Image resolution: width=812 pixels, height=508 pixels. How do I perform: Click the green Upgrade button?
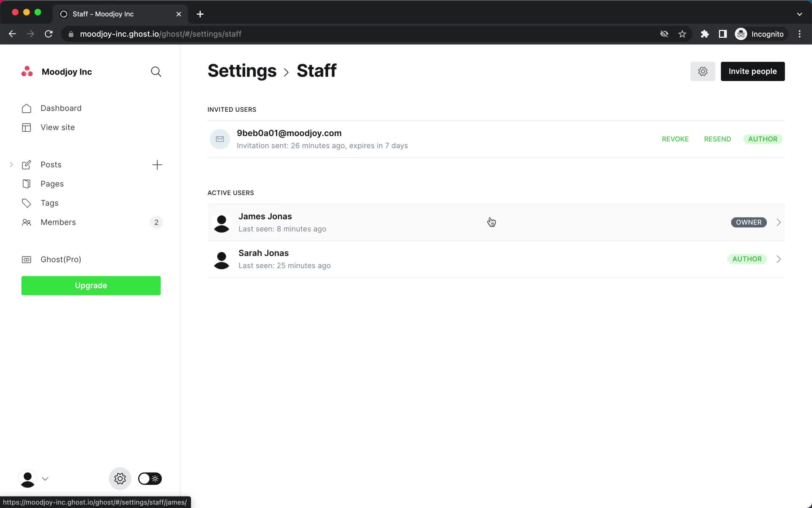coord(91,286)
